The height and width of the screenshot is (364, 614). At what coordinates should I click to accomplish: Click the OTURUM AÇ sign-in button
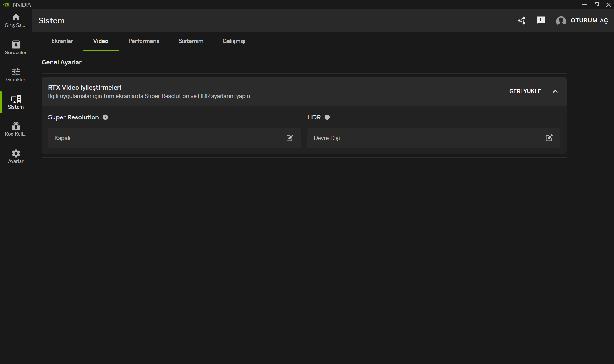click(x=589, y=20)
